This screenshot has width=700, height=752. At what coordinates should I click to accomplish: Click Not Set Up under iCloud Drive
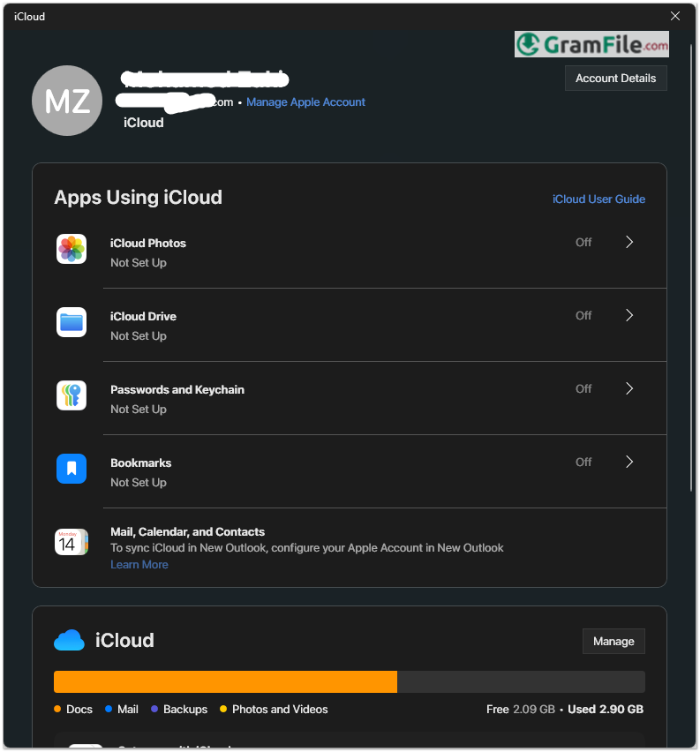(x=139, y=336)
